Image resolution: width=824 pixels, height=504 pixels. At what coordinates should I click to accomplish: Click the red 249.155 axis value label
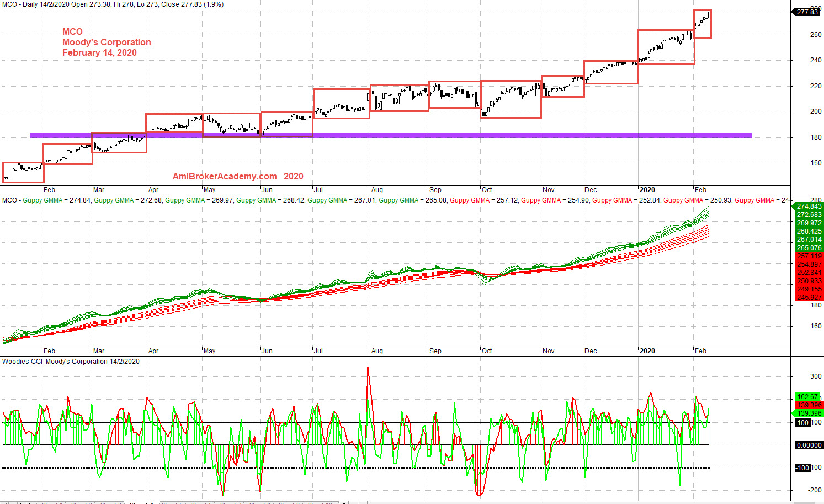point(809,289)
